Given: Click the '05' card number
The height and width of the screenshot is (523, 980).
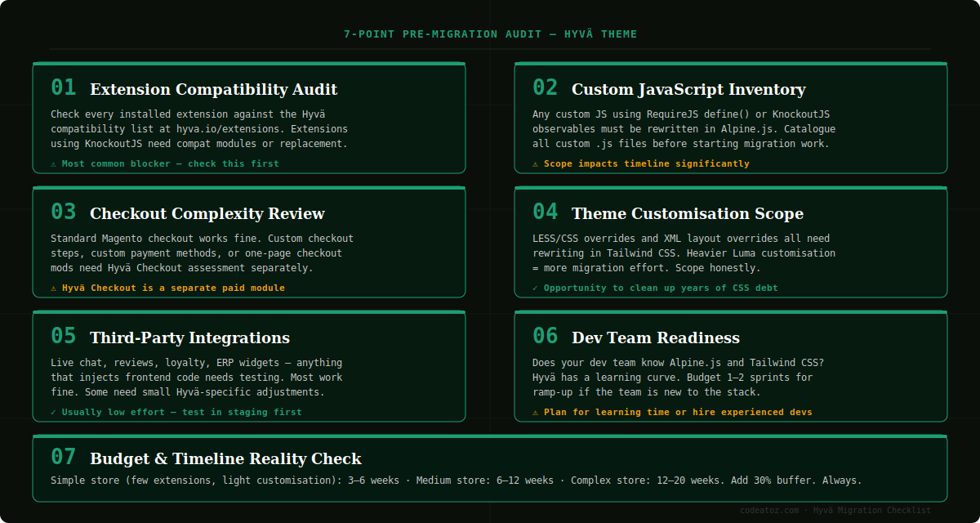Looking at the screenshot, I should tap(63, 336).
